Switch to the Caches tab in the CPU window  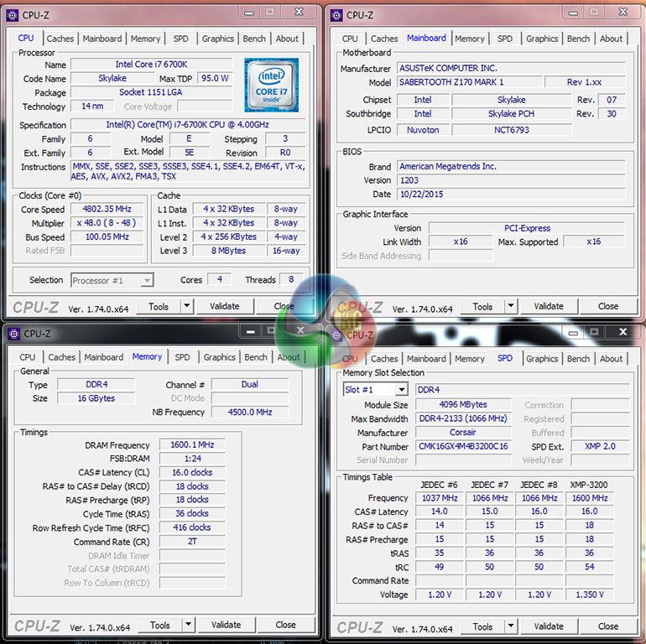(x=60, y=39)
